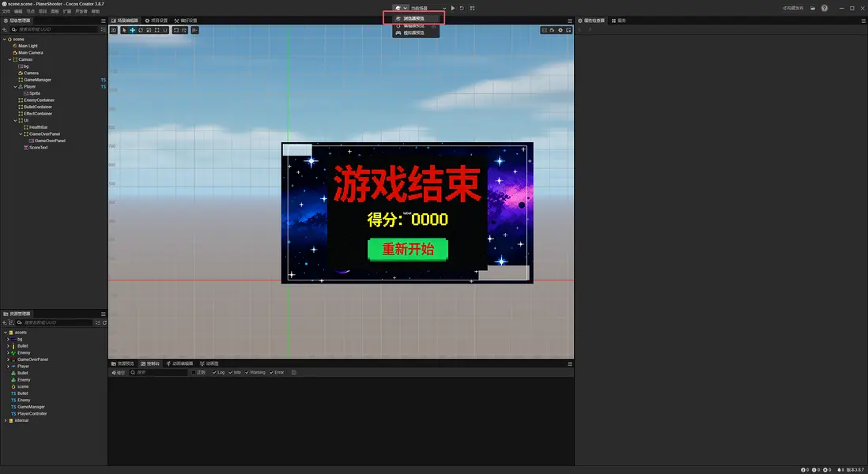Collapse the Canvas node in hierarchy
The width and height of the screenshot is (868, 474).
coord(10,59)
